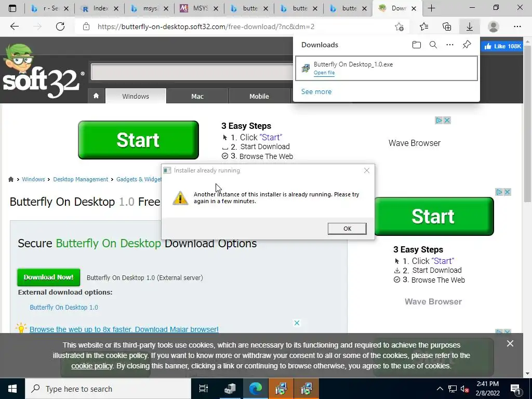Close the top ad with X icon

pyautogui.click(x=447, y=121)
